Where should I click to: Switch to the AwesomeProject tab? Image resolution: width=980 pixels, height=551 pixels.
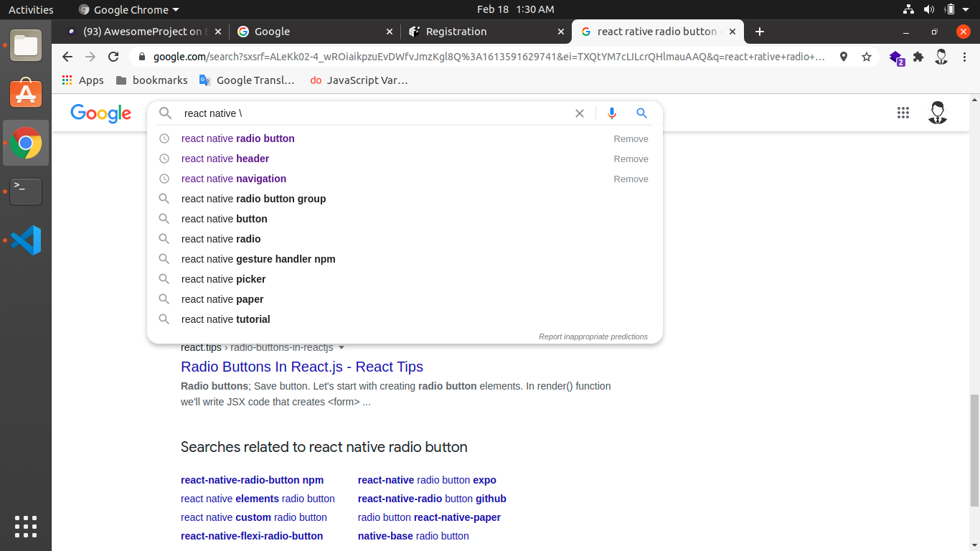[x=142, y=32]
